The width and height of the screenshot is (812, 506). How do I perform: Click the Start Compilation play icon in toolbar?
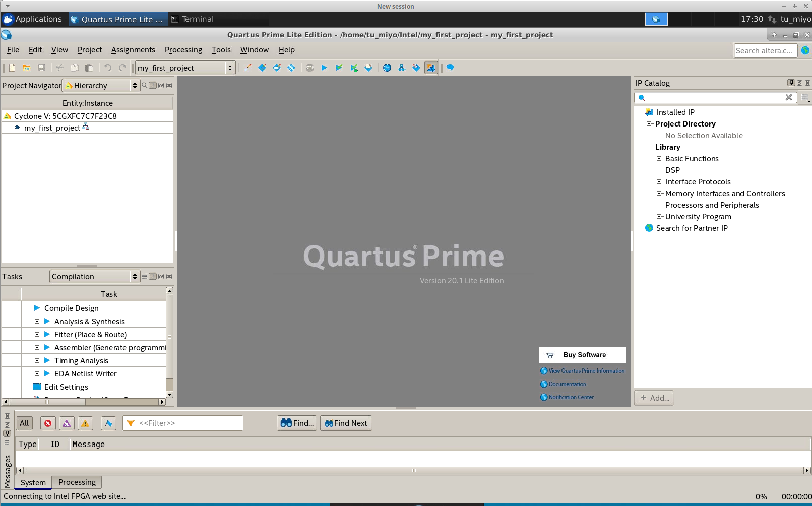(324, 68)
